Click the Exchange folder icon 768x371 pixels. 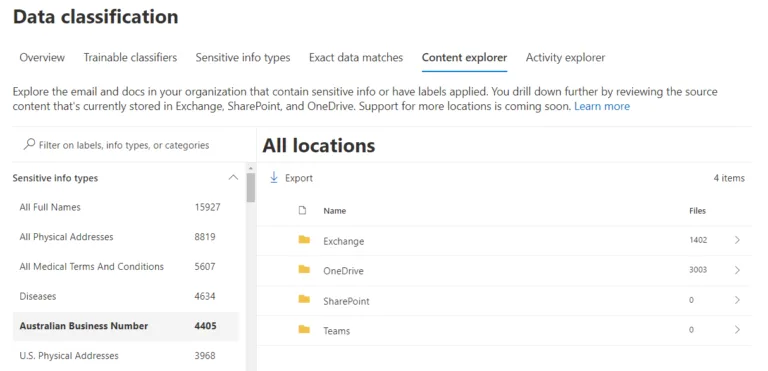304,240
